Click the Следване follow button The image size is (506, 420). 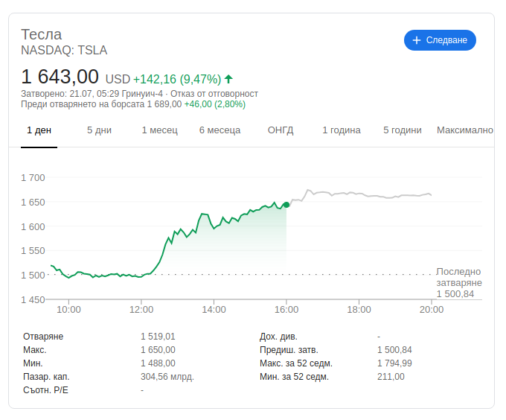tap(440, 40)
